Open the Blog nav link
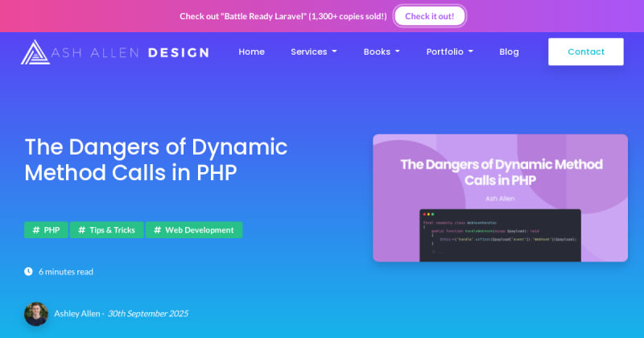The image size is (644, 338). (x=509, y=52)
